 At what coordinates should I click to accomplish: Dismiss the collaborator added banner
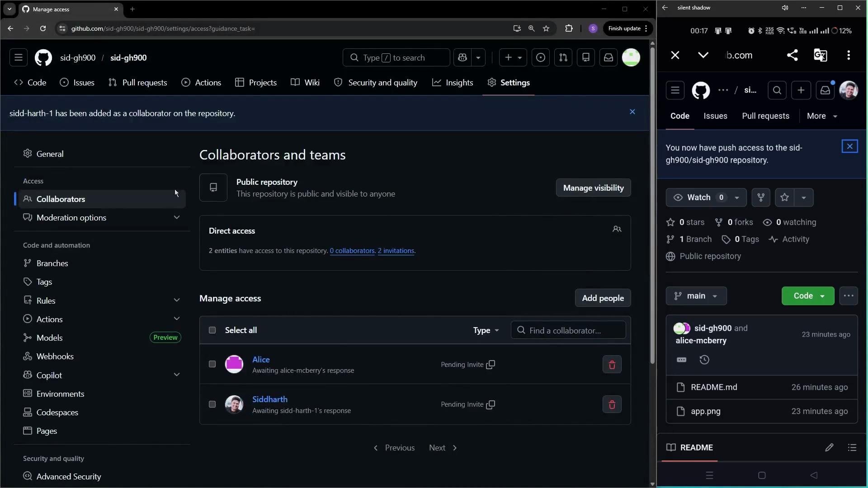632,112
